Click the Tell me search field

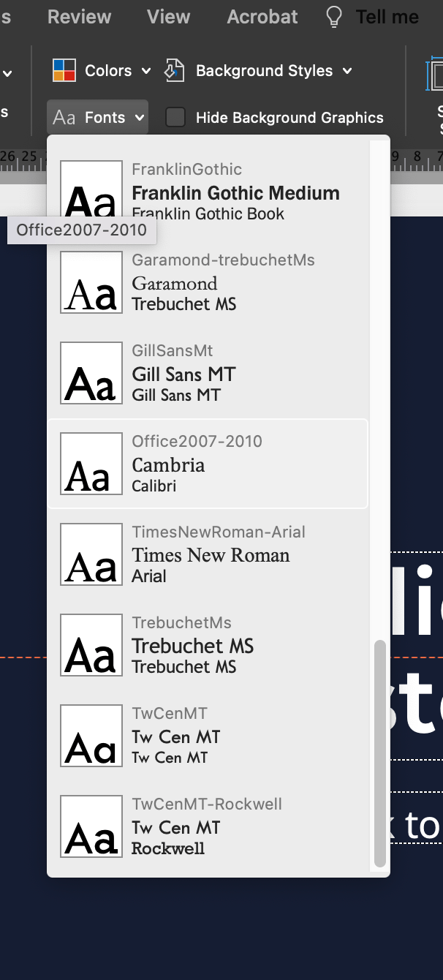tap(387, 17)
